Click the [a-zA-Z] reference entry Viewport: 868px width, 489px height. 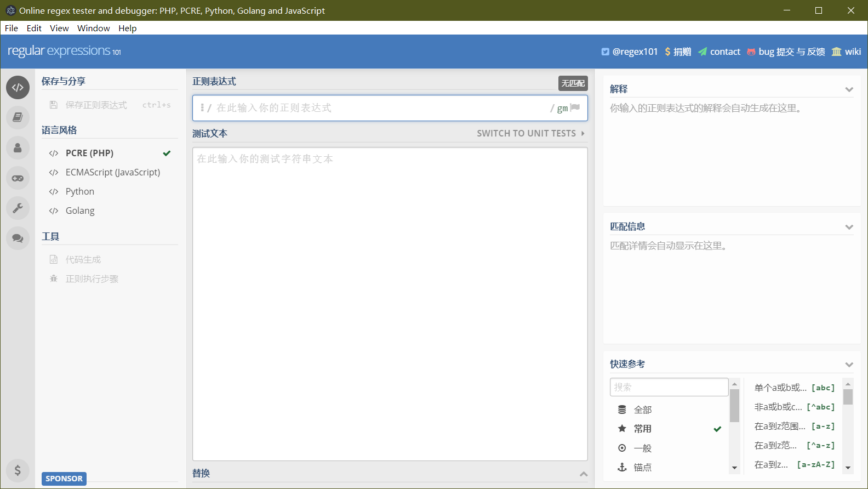[x=795, y=464]
